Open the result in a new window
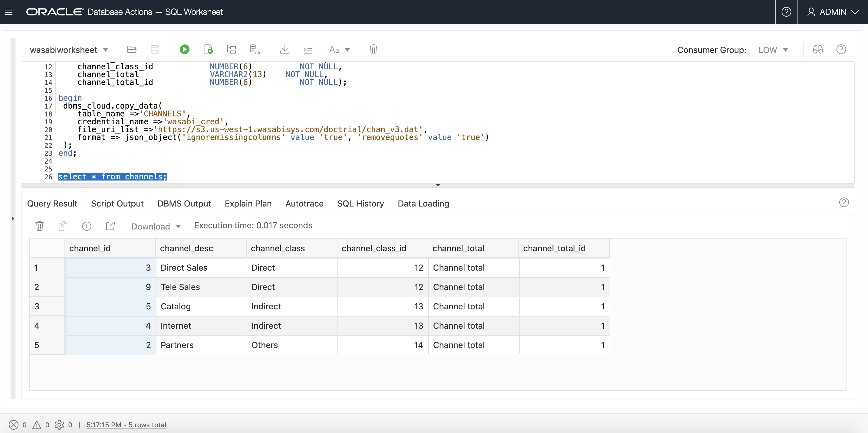868x433 pixels. 110,226
